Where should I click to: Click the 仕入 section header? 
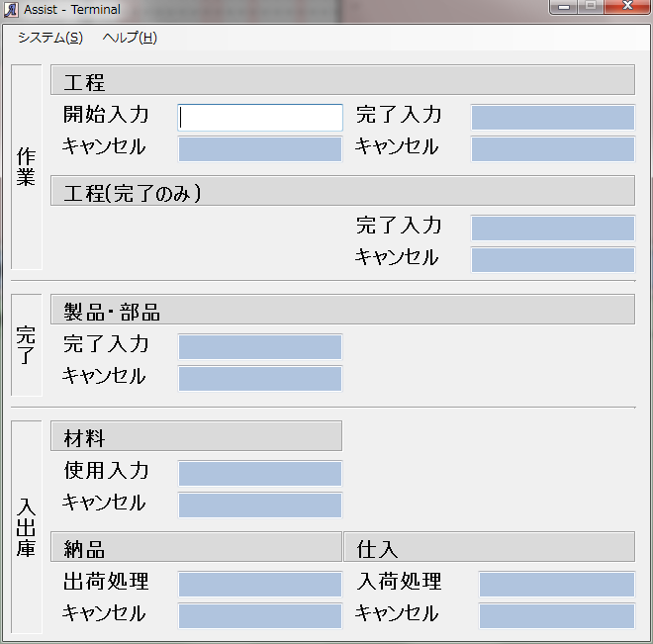click(x=490, y=547)
